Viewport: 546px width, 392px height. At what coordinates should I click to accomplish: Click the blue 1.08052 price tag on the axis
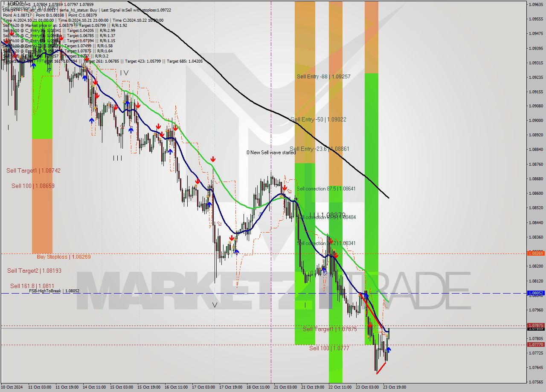coord(536,293)
